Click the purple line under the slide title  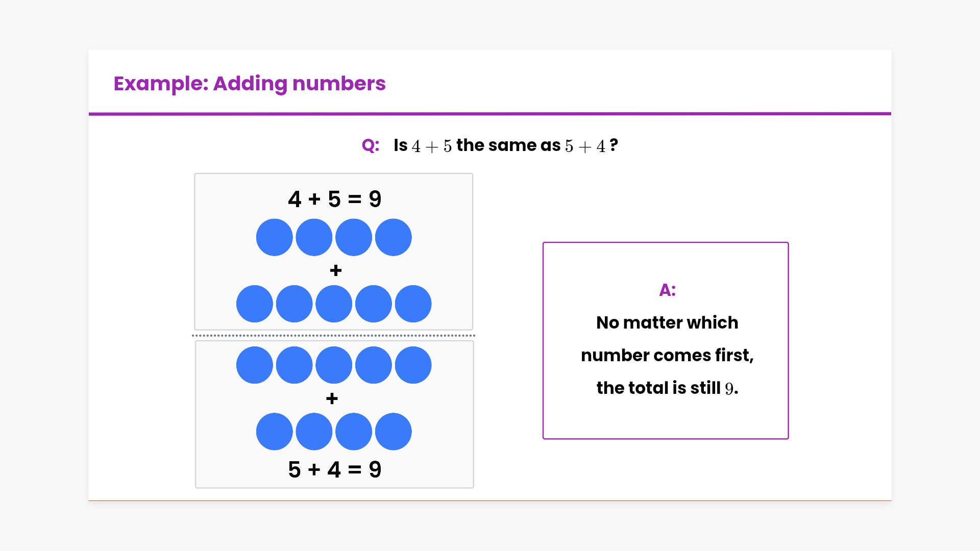[490, 114]
